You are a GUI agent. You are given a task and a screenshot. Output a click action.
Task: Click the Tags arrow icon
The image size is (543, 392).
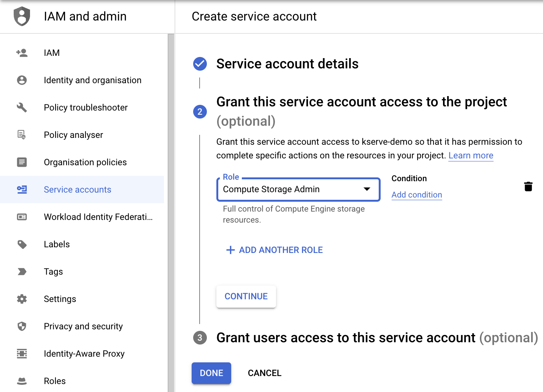coord(22,272)
